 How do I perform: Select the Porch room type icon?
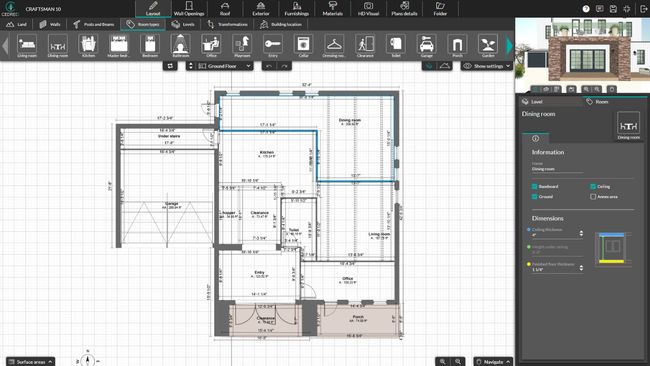tap(457, 46)
